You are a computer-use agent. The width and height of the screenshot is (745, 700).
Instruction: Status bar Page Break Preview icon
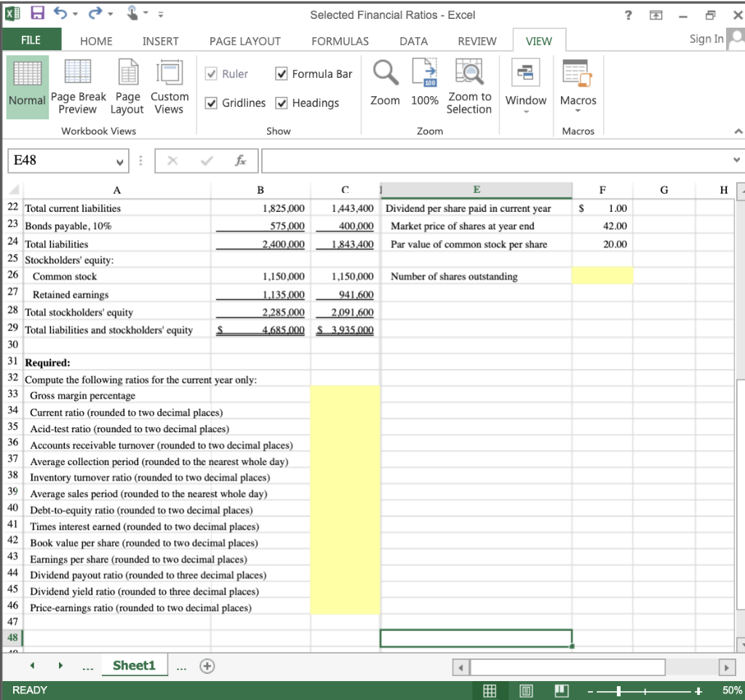click(x=562, y=690)
